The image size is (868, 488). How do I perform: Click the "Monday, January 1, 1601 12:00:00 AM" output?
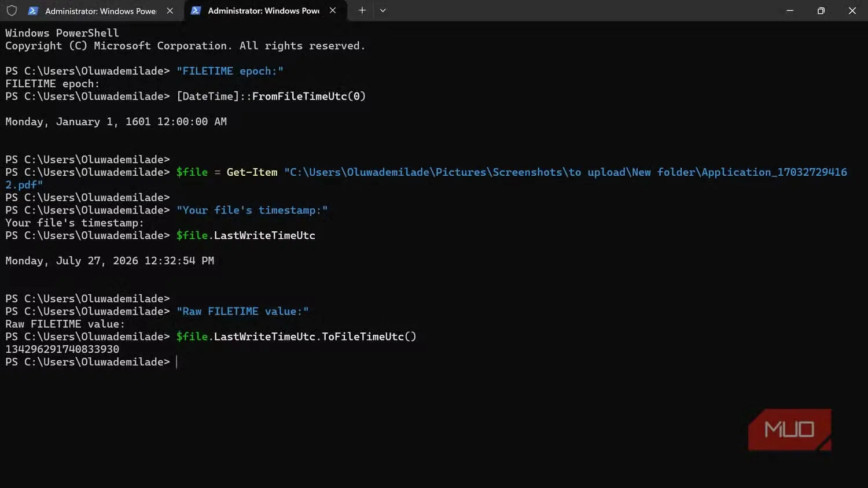click(x=116, y=122)
